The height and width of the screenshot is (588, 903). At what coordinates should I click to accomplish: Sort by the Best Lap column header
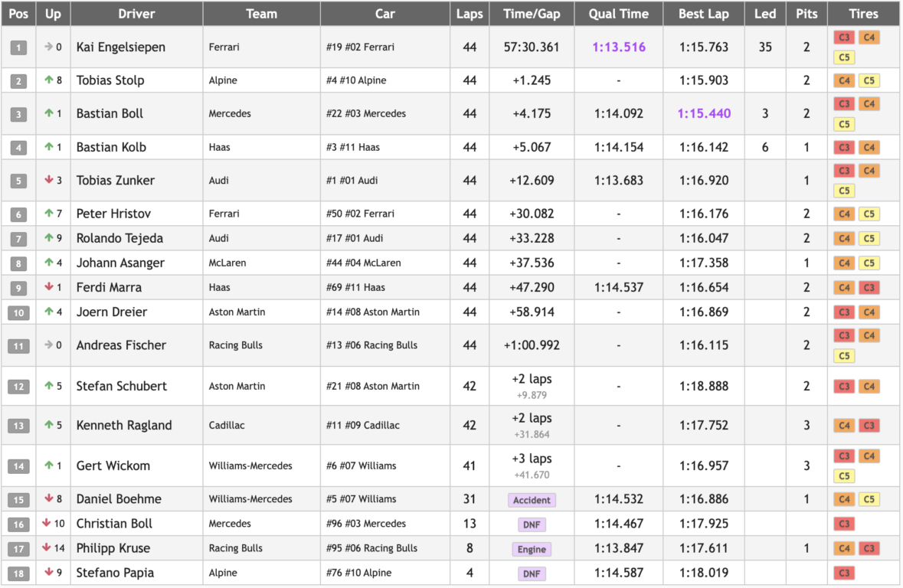click(703, 14)
